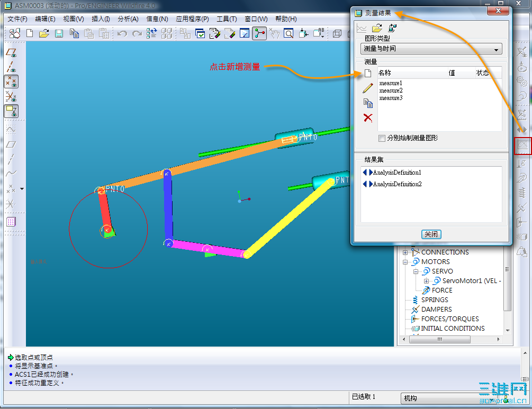Enable 分别绘制测量图形 checkbox
Image resolution: width=532 pixels, height=409 pixels.
[x=382, y=138]
